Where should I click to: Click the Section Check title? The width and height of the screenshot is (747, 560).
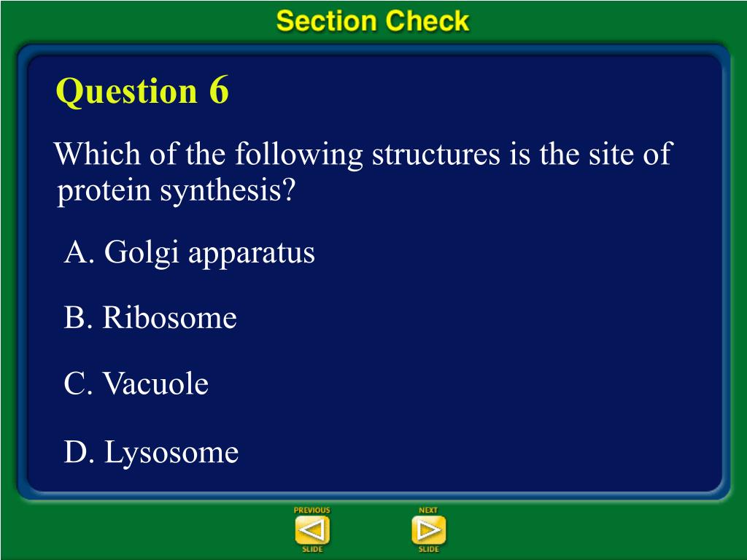pyautogui.click(x=373, y=21)
